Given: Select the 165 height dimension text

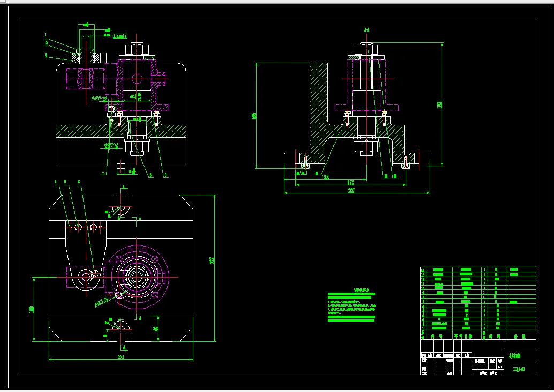Looking at the screenshot, I should (254, 116).
